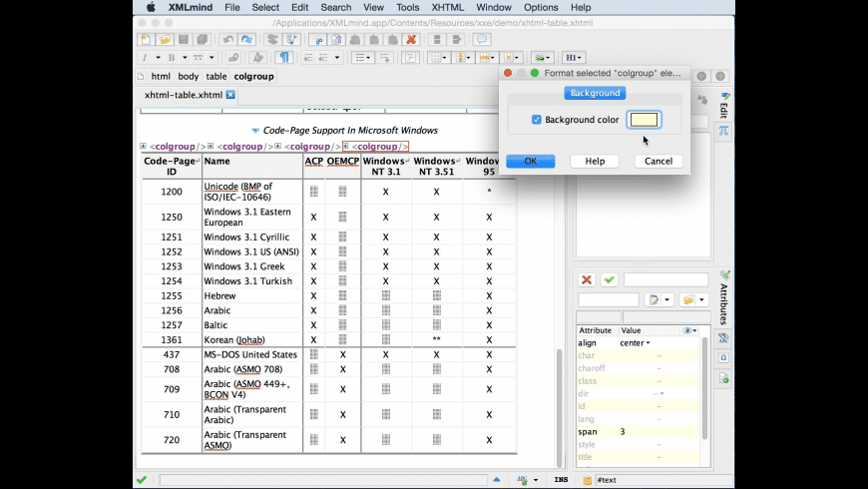Click the Pi symbol side tab
The image size is (868, 489).
(723, 131)
